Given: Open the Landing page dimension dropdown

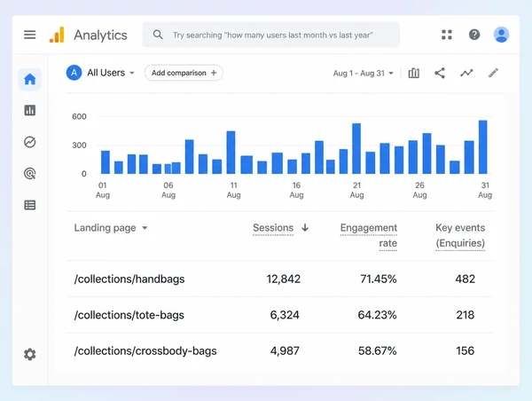Looking at the screenshot, I should click(x=111, y=228).
